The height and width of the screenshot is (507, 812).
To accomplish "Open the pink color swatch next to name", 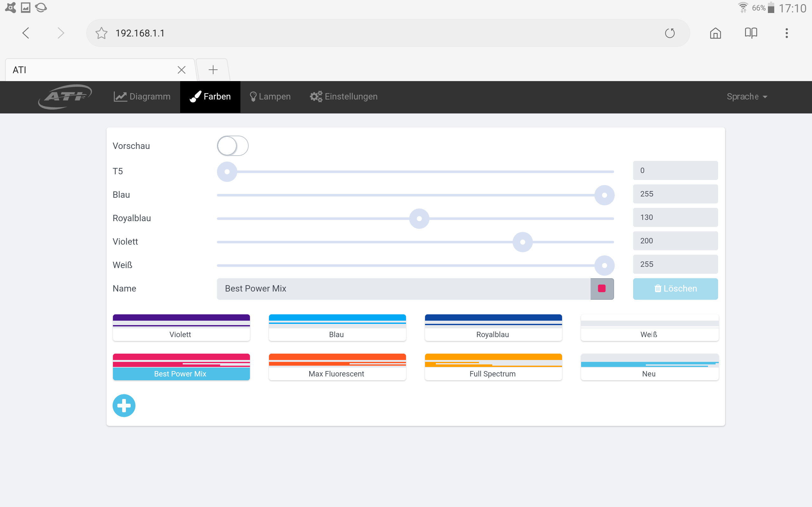I will 602,289.
